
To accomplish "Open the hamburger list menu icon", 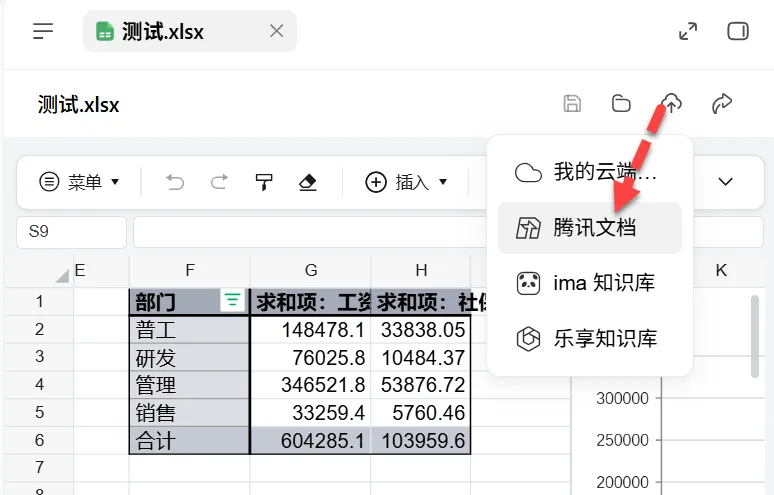I will [43, 31].
